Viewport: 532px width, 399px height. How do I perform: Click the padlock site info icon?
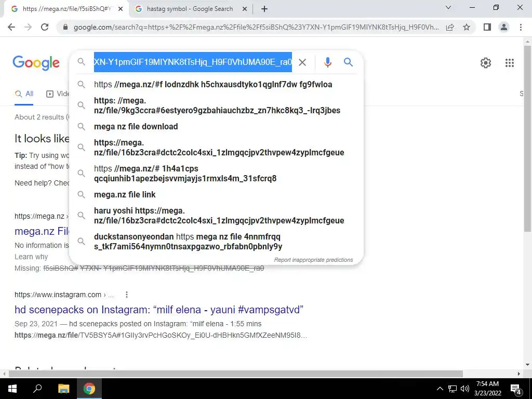tap(65, 27)
